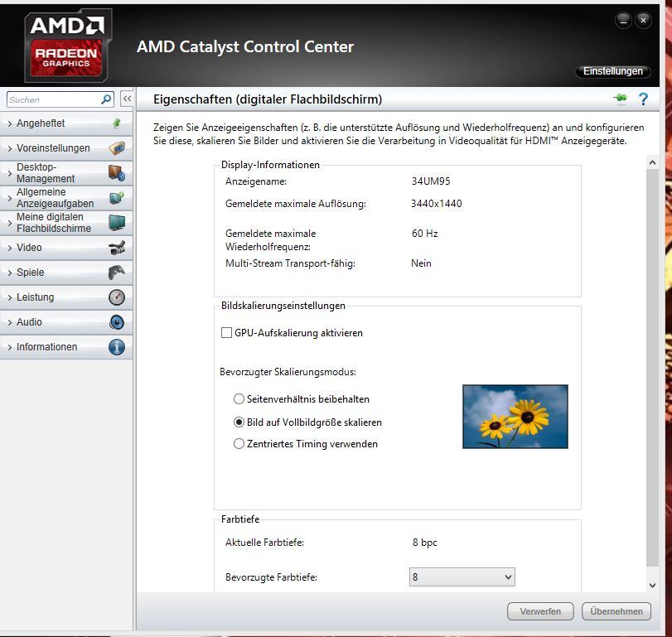This screenshot has height=637, width=672.
Task: Expand the Informationen section chevron
Action: point(10,347)
